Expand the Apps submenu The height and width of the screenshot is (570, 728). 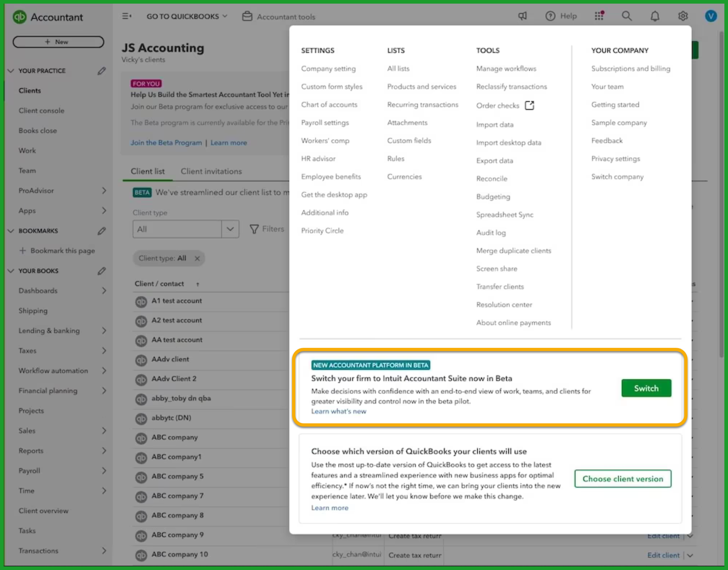[104, 211]
